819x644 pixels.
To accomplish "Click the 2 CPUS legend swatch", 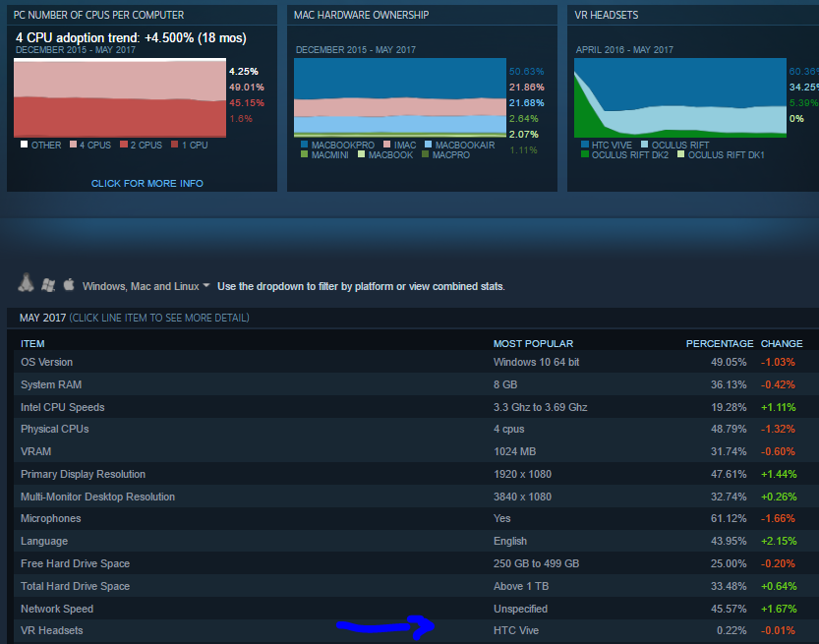I will [124, 145].
